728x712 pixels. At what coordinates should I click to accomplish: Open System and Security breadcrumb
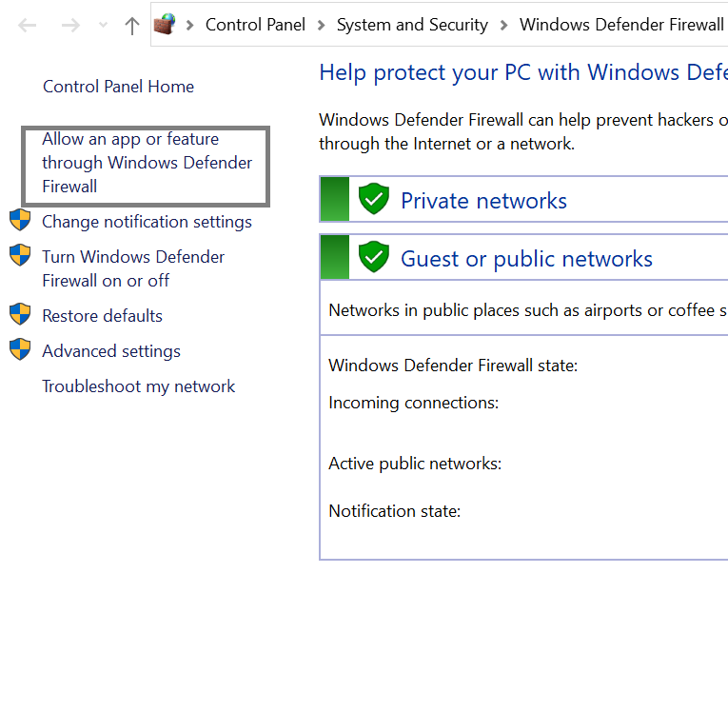pyautogui.click(x=412, y=25)
